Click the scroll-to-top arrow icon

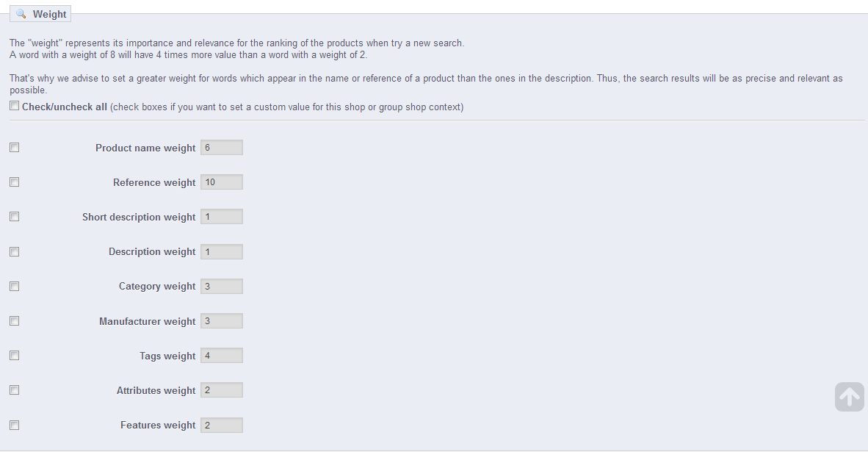coord(849,397)
